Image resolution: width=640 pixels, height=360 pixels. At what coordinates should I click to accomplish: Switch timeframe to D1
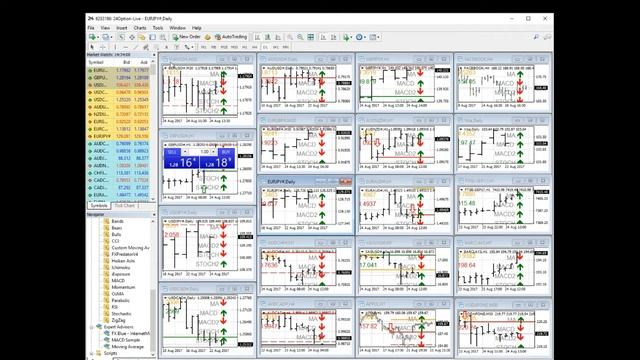point(265,47)
